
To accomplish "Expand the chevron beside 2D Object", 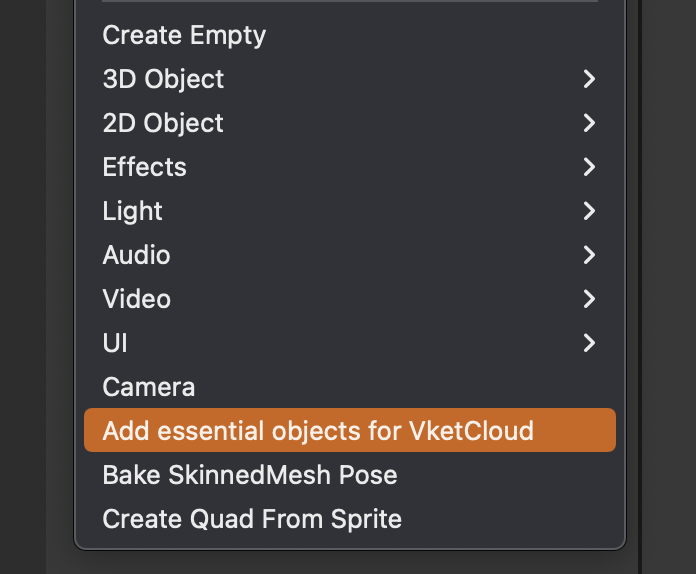I will 589,123.
